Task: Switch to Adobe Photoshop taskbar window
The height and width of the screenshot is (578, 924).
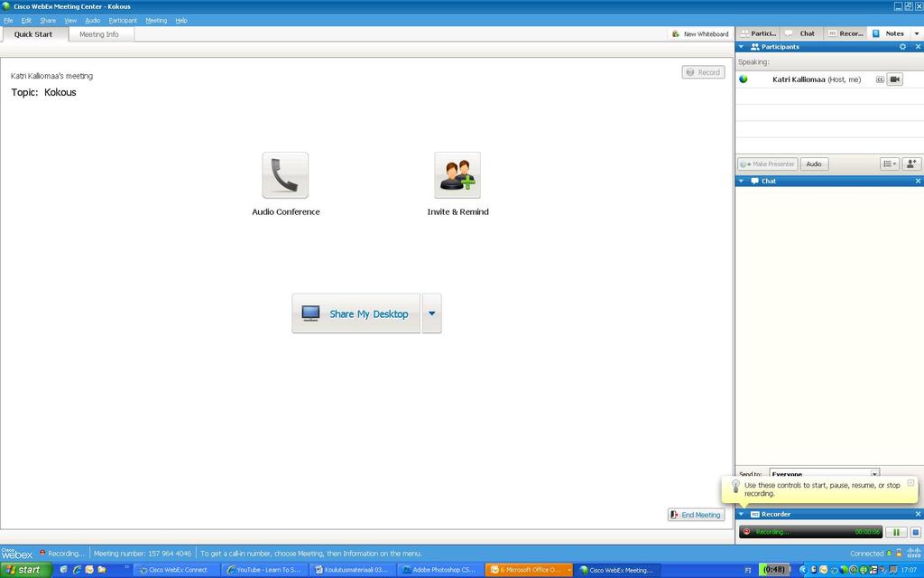Action: pyautogui.click(x=440, y=570)
